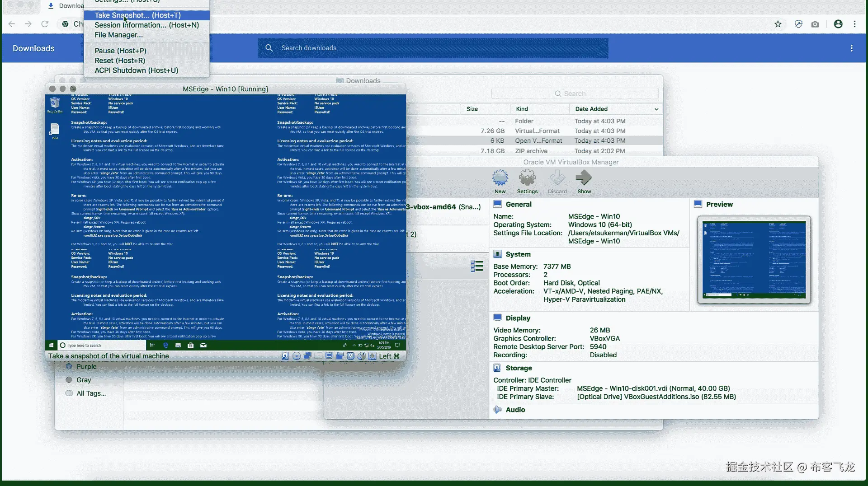Click the display indicator in VM status bar
The height and width of the screenshot is (486, 868).
(329, 356)
